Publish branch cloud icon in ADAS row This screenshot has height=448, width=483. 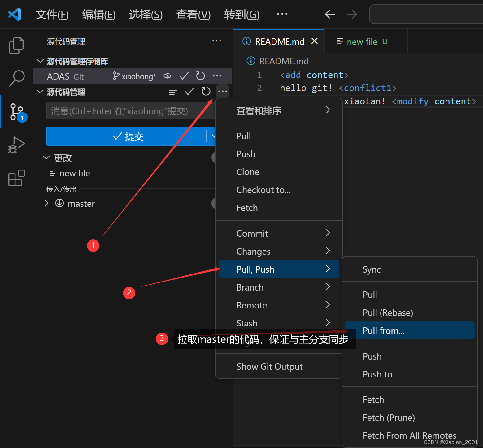point(168,76)
